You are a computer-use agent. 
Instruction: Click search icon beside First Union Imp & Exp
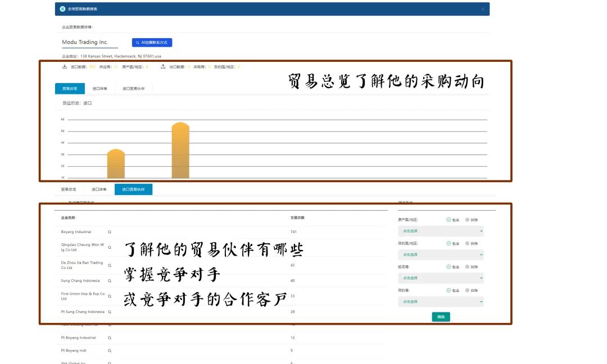coord(110,296)
